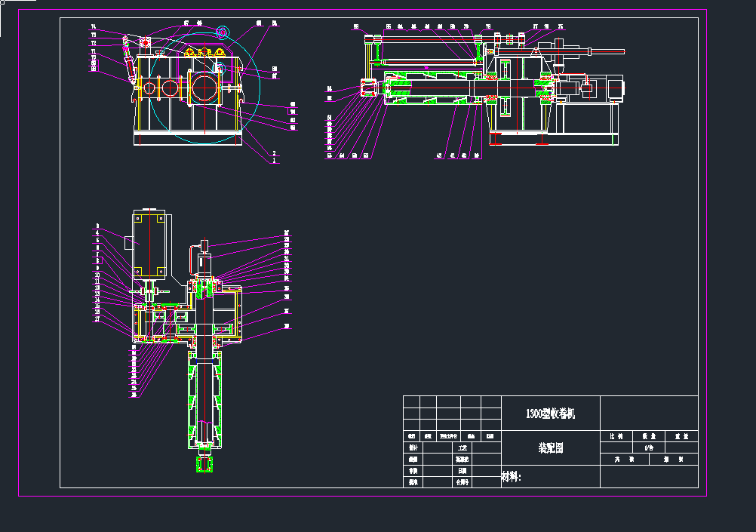Click the 1300型收卷机 title text

point(550,414)
